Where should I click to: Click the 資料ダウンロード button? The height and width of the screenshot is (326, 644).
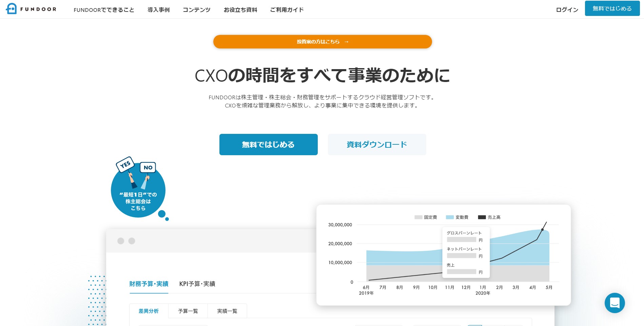pos(377,144)
